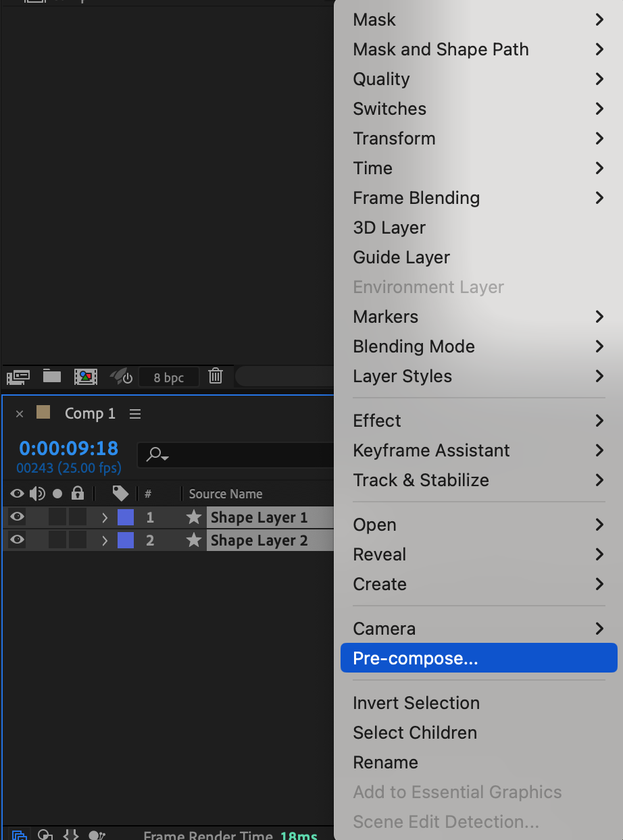Click the Interpret Footage icon
The image size is (623, 840).
click(18, 377)
